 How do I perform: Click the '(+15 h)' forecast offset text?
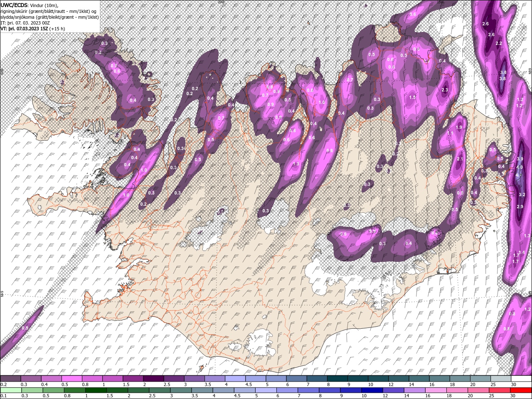click(57, 29)
